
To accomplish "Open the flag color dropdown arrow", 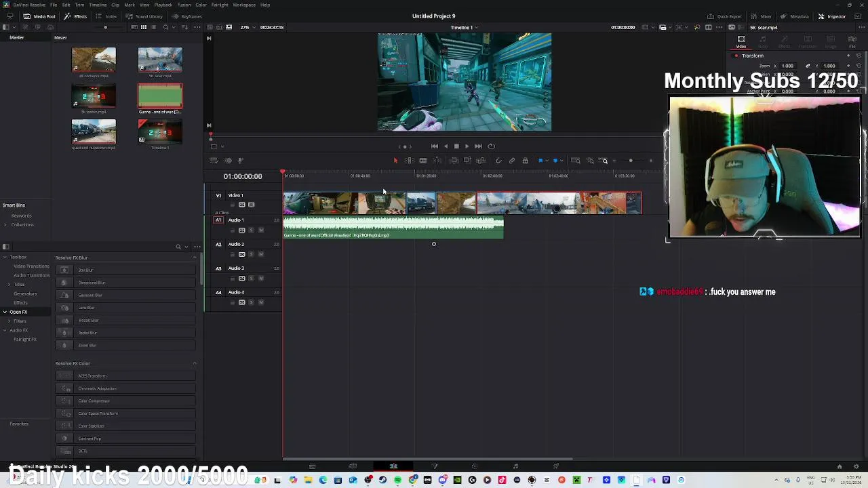I will point(547,161).
